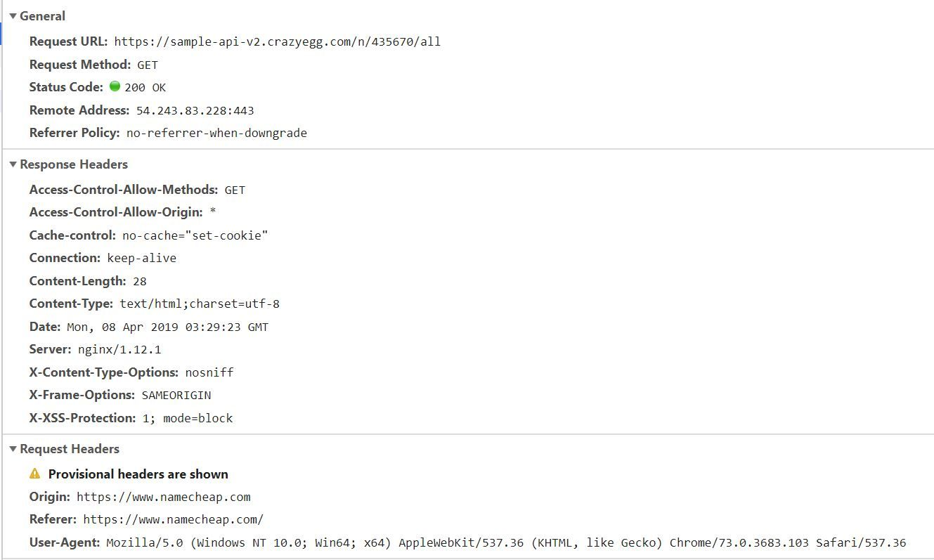Collapse the Response Headers section triangle
The image size is (934, 560).
tap(13, 164)
